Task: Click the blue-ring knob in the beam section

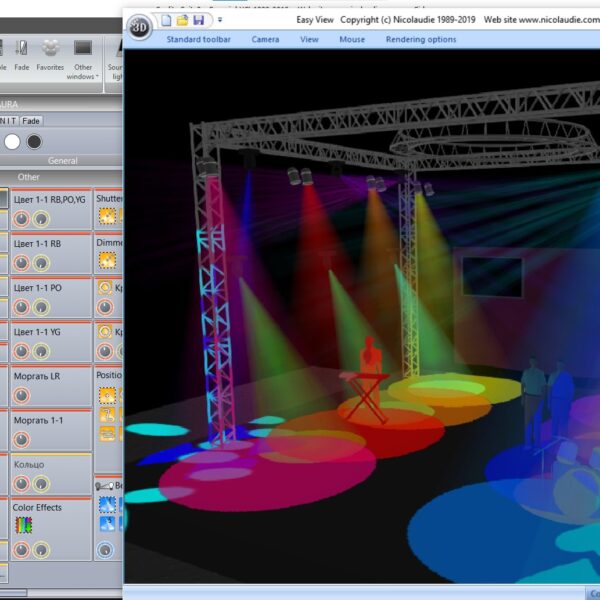Action: point(105,550)
